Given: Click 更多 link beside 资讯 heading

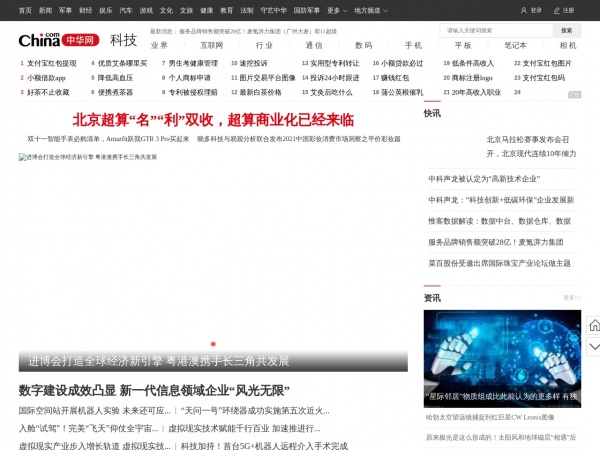Looking at the screenshot, I should (570, 297).
